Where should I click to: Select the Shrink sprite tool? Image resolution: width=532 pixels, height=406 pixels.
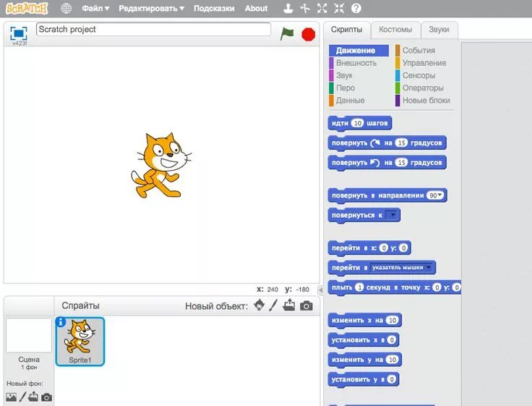[x=339, y=8]
